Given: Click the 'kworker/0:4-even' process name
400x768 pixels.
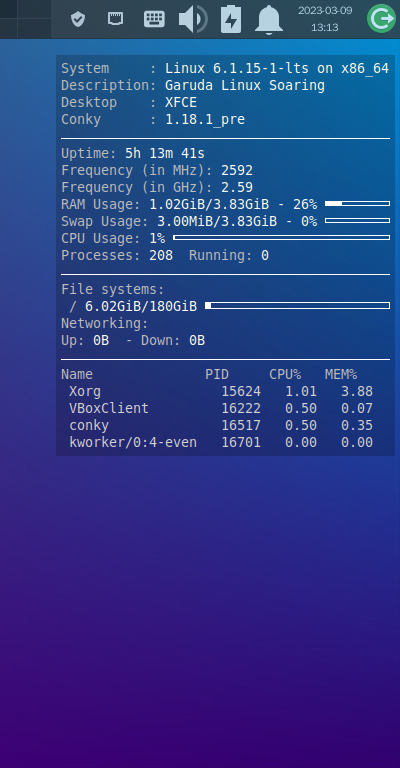Looking at the screenshot, I should point(133,443).
